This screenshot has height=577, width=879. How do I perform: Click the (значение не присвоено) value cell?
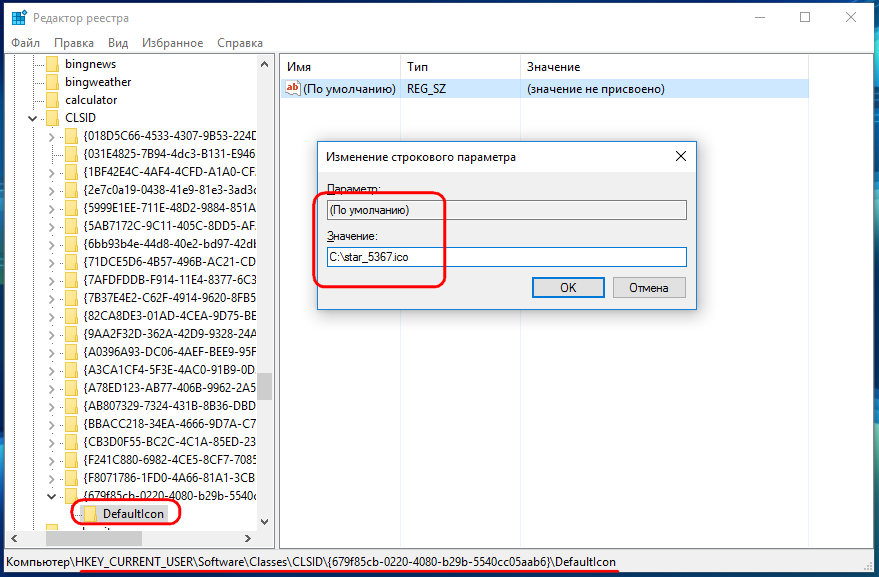click(x=595, y=89)
